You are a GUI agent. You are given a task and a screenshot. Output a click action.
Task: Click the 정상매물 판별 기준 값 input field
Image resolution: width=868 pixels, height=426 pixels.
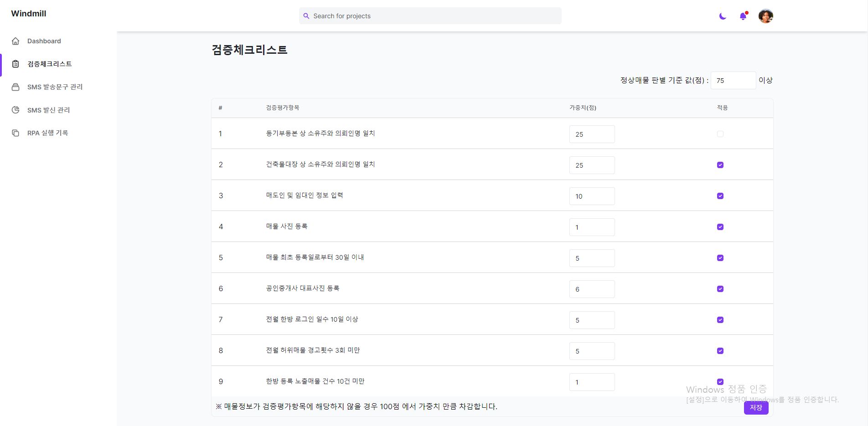click(x=733, y=81)
